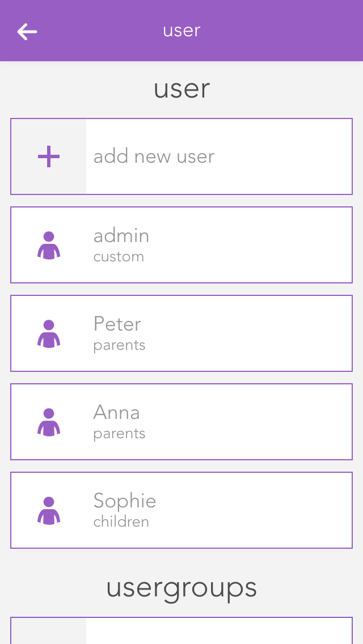Click the admin user avatar icon
363x644 pixels.
49,245
